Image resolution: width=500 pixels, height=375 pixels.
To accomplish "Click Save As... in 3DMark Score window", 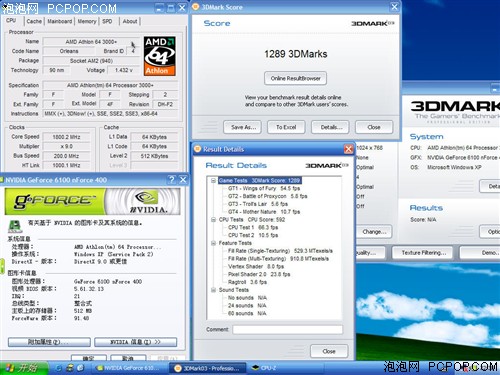I will [x=243, y=127].
